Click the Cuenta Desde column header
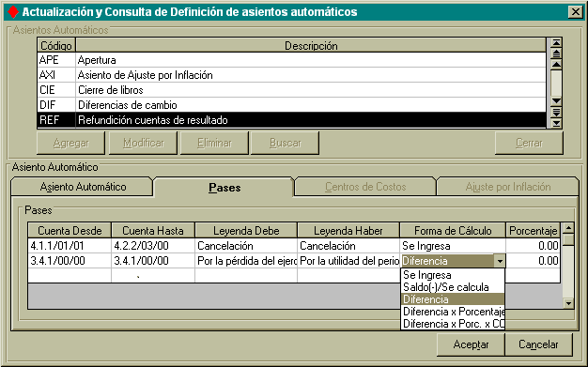 point(70,231)
